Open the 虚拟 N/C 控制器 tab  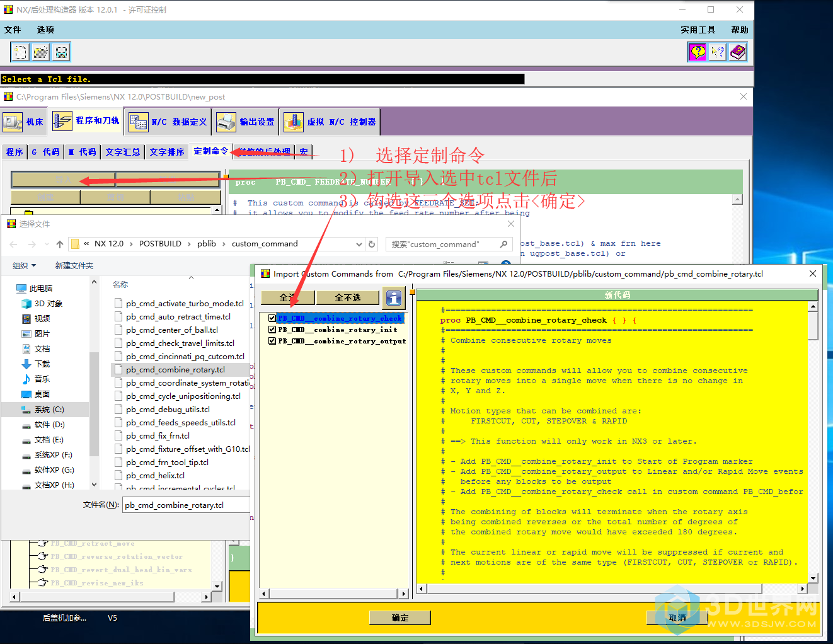[x=330, y=122]
